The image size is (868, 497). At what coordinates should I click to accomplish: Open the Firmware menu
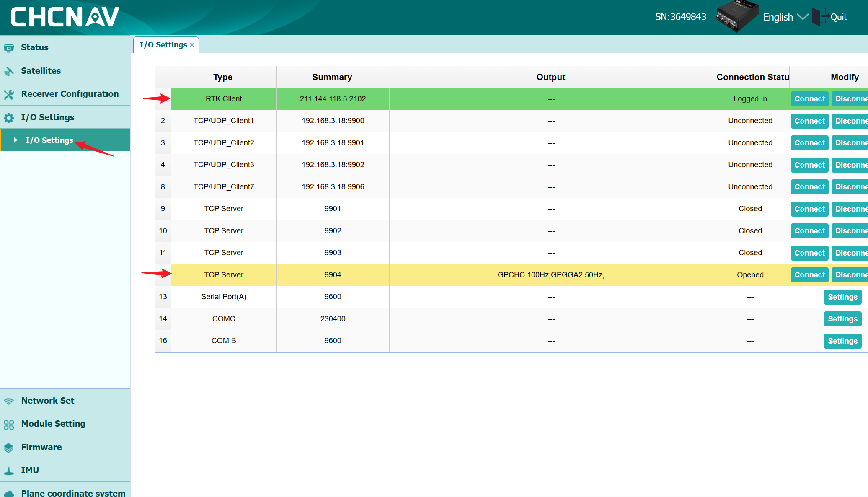65,447
